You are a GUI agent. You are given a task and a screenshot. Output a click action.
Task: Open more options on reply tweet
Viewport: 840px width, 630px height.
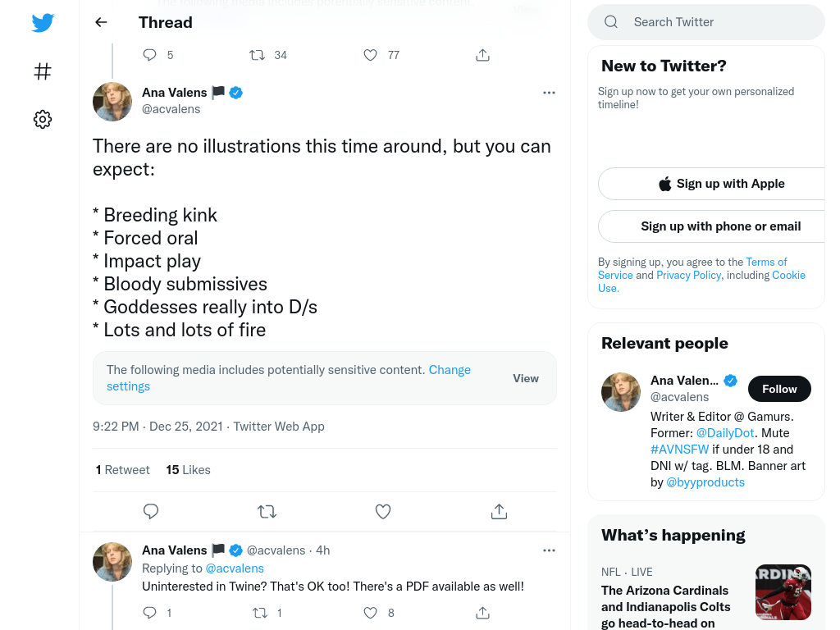click(549, 550)
